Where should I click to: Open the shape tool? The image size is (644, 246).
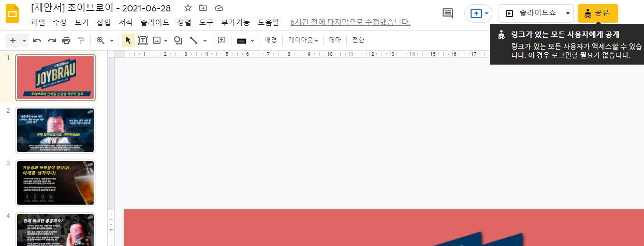coord(178,40)
